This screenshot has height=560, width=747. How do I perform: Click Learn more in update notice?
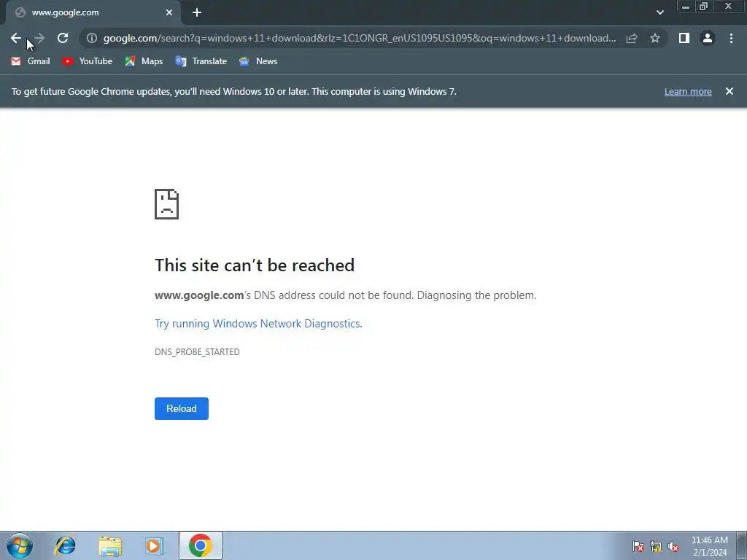pos(688,92)
